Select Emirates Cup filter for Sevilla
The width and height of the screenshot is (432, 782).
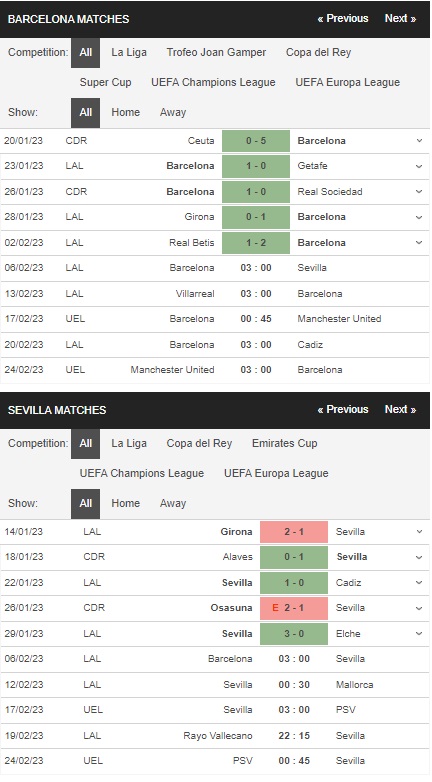pyautogui.click(x=284, y=443)
